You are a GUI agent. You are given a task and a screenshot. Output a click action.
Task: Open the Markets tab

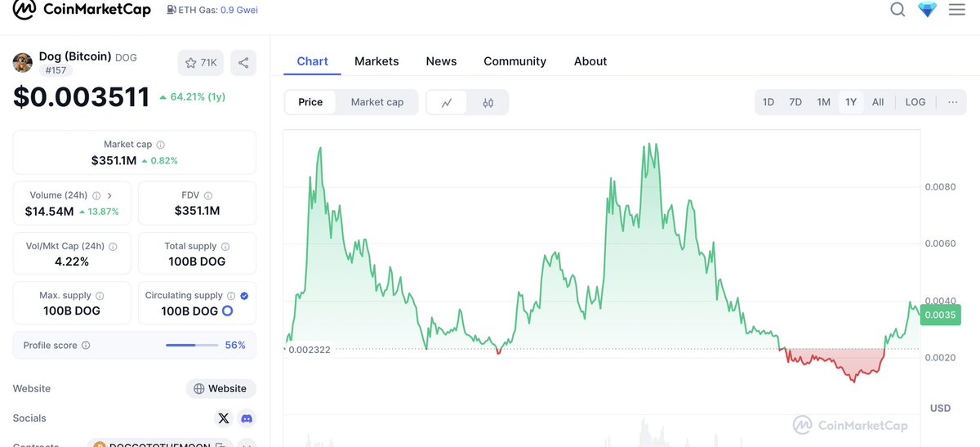pyautogui.click(x=376, y=61)
